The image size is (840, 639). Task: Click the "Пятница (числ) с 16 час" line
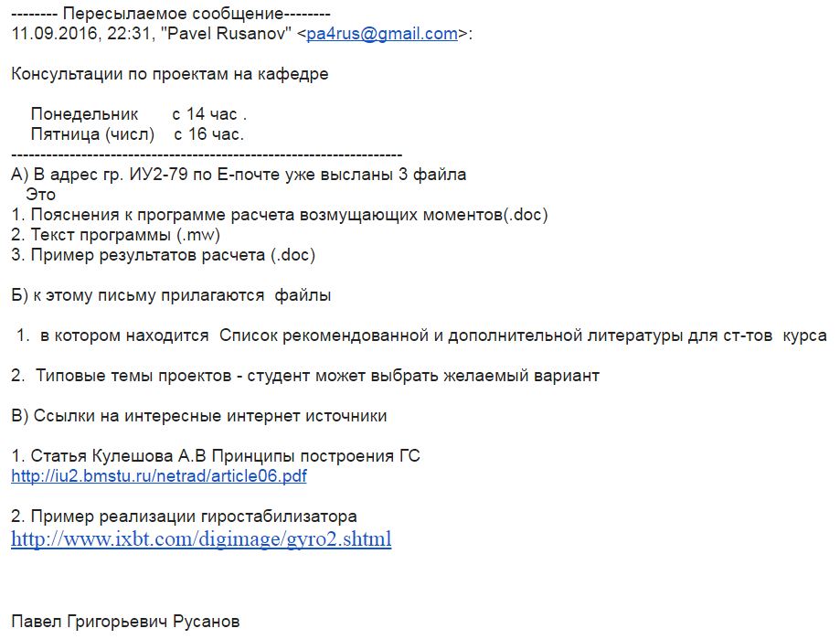pos(137,134)
